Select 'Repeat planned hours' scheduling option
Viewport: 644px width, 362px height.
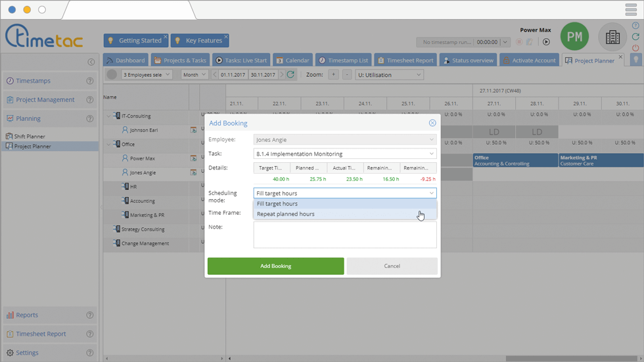pyautogui.click(x=286, y=214)
